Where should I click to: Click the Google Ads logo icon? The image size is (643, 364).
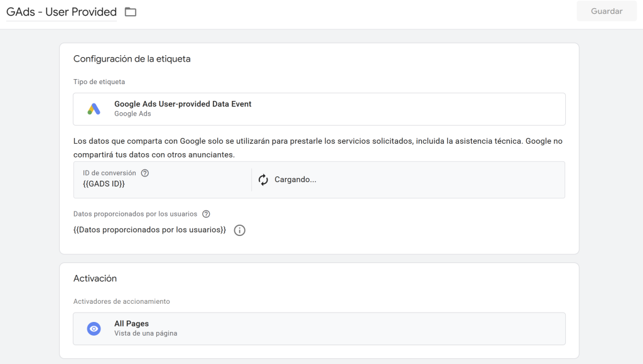(x=94, y=109)
